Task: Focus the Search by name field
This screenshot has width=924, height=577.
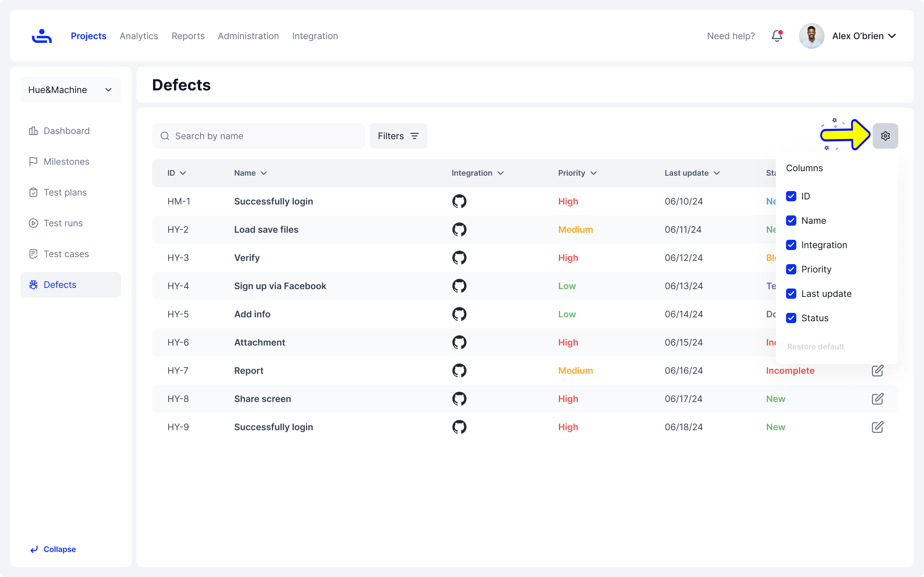Action: tap(263, 136)
